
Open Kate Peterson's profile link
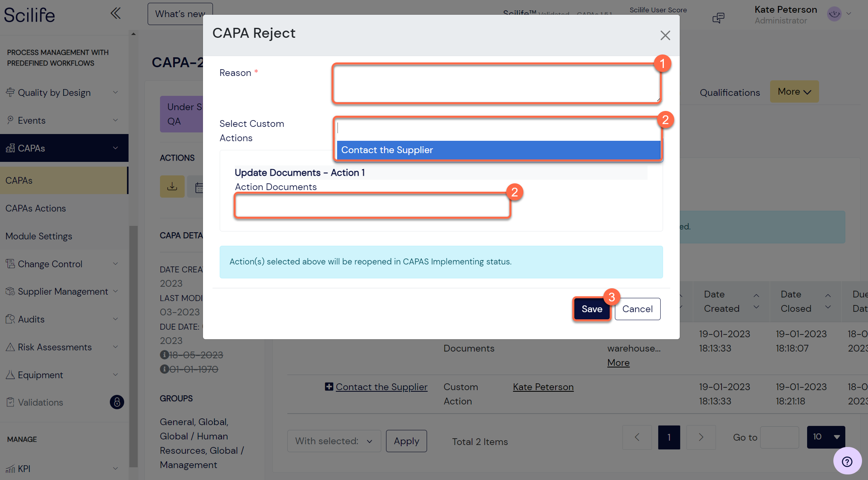543,387
